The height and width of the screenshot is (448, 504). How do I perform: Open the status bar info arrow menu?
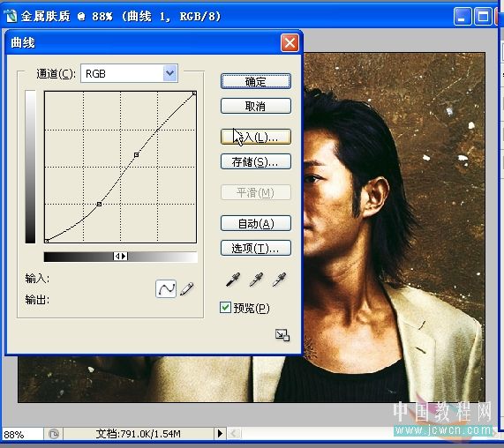[x=220, y=434]
